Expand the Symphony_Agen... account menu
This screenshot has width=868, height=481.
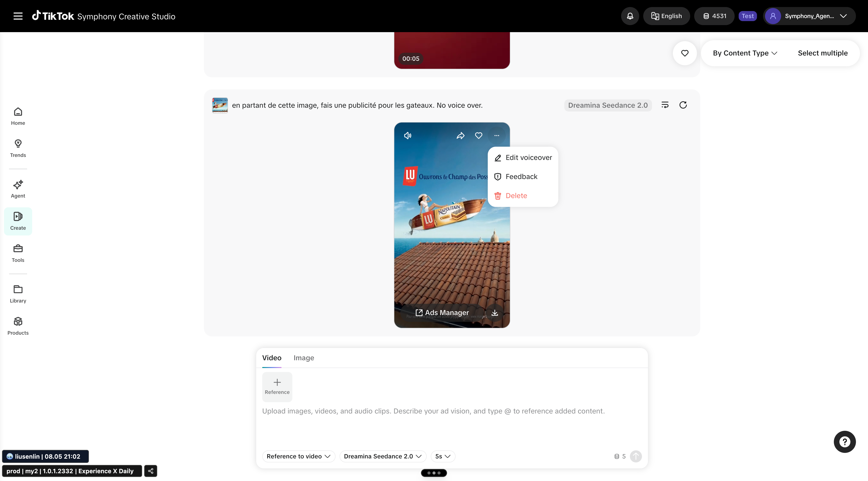pos(809,16)
